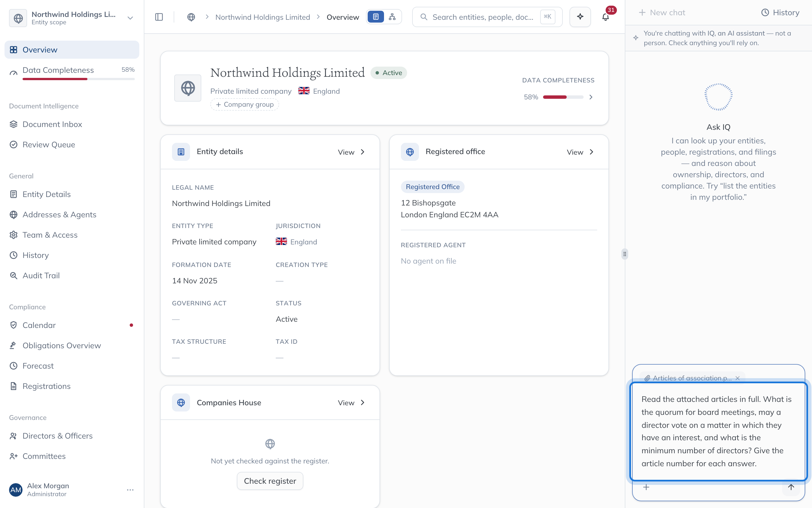
Task: Open Obligations Overview
Action: coord(72,345)
